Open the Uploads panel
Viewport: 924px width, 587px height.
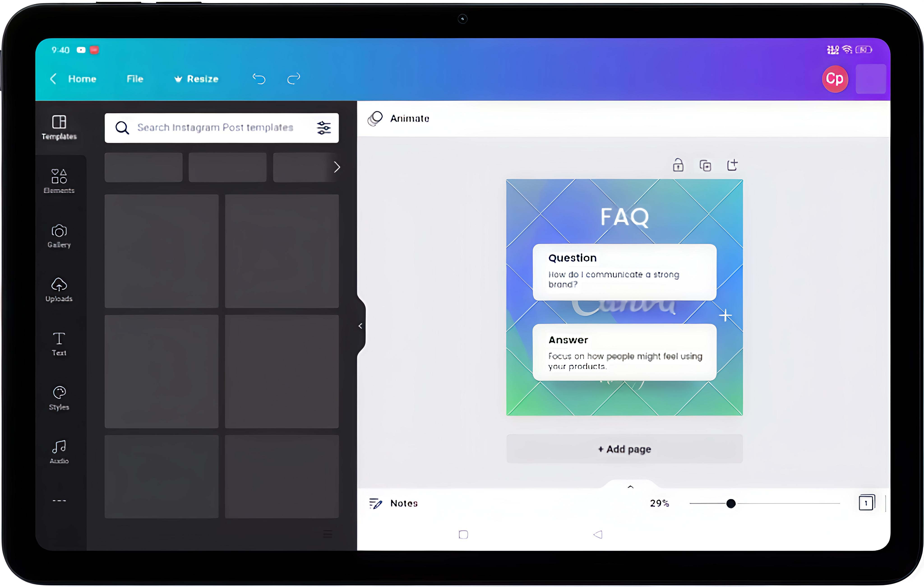tap(59, 290)
